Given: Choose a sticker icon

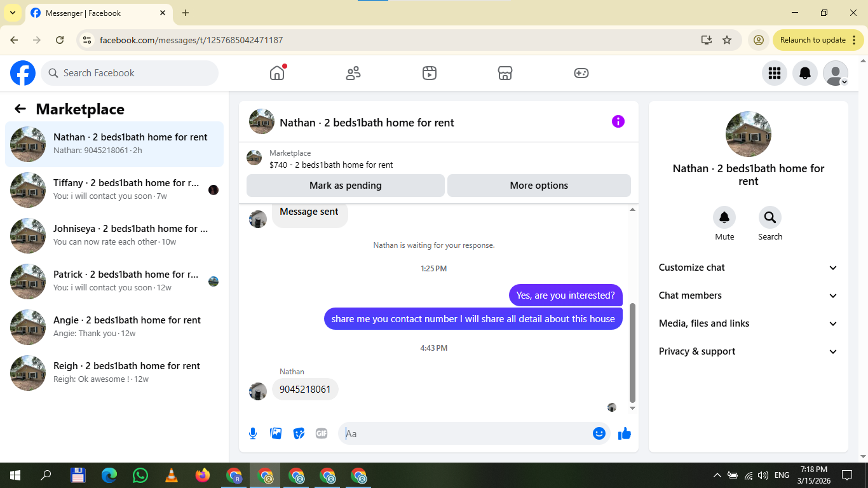Looking at the screenshot, I should [299, 433].
